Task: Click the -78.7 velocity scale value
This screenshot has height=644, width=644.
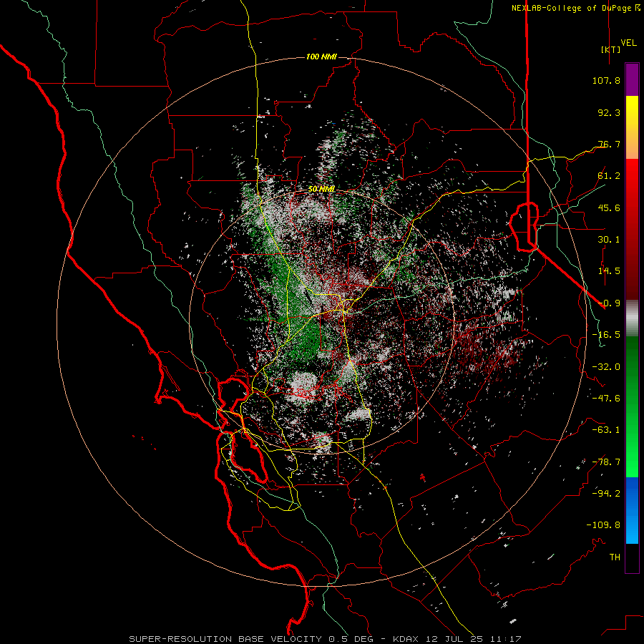Action: pos(606,462)
